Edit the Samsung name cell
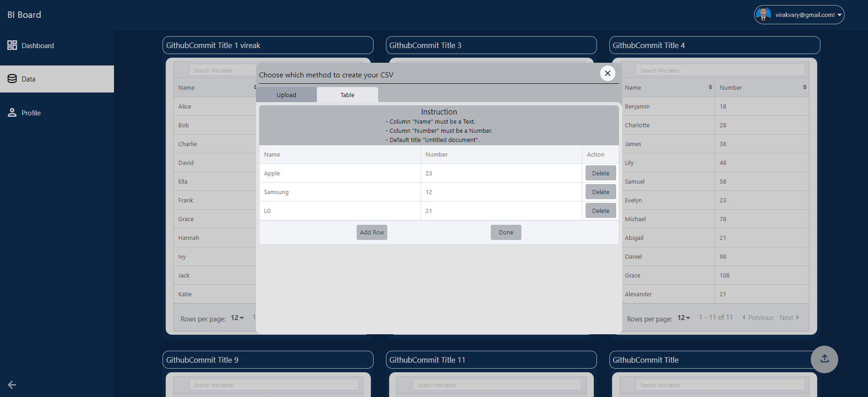The height and width of the screenshot is (397, 868). click(340, 192)
